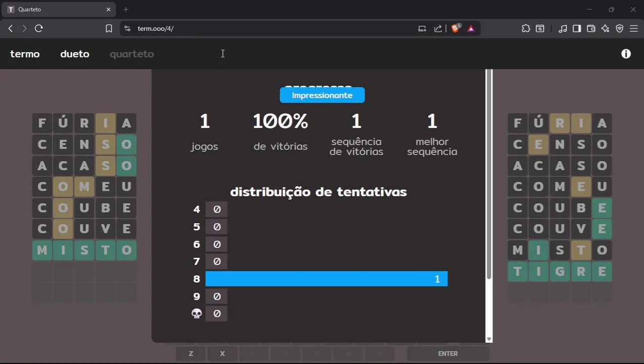The image size is (644, 364).
Task: Click the skull icon in the distribution list
Action: tap(197, 314)
